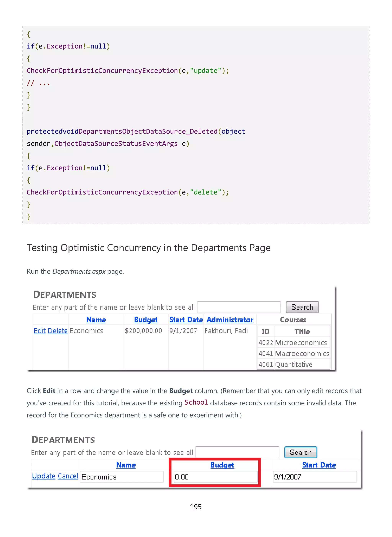Click the Name header in the edit-mode grid
The width and height of the screenshot is (392, 537).
(126, 465)
